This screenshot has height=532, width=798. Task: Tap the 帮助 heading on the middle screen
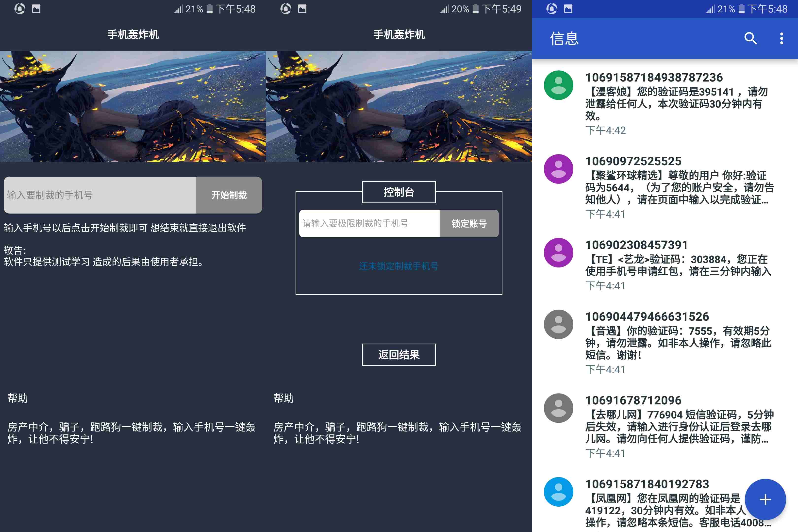[284, 398]
